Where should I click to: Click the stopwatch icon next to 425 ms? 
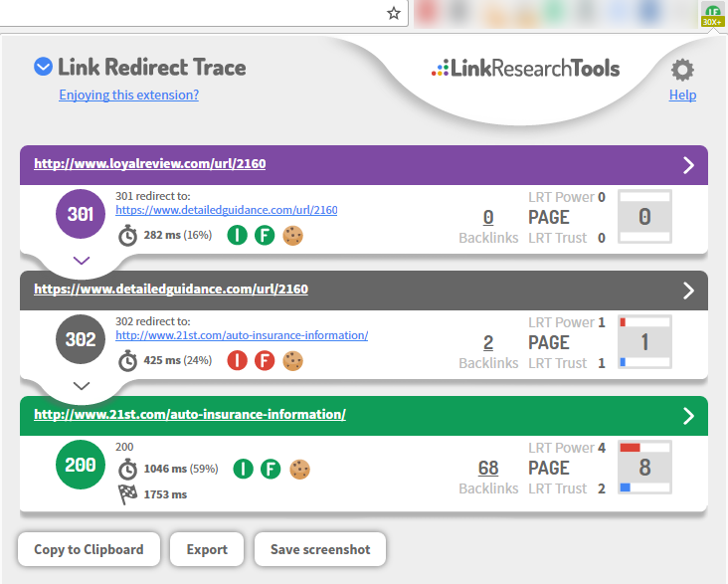coord(127,361)
